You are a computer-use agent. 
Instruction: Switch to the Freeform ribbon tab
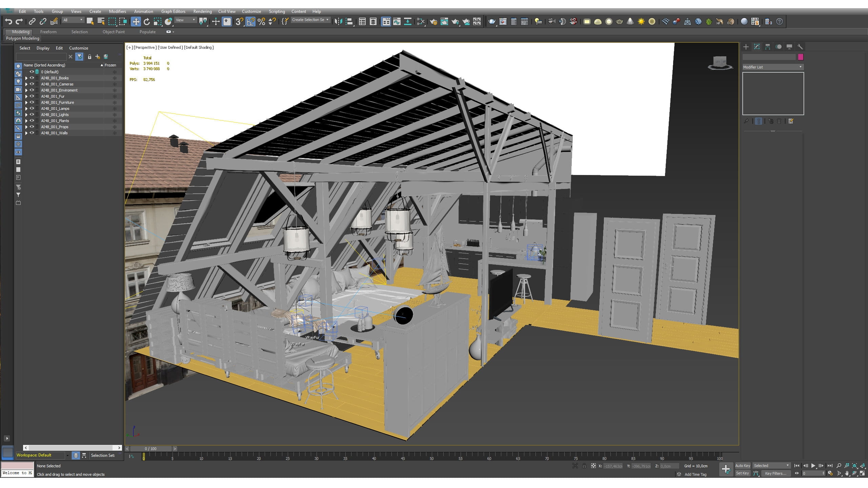tap(48, 32)
